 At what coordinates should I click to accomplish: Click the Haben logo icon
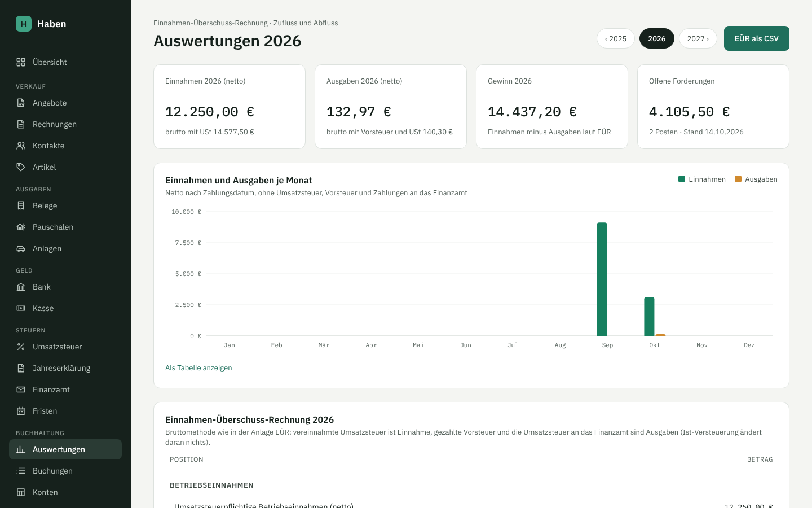(24, 24)
